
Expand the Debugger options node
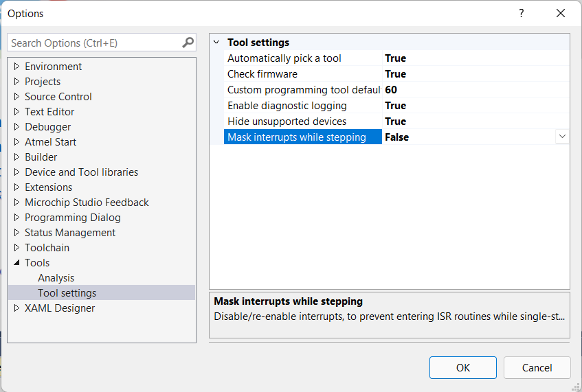[x=16, y=127]
